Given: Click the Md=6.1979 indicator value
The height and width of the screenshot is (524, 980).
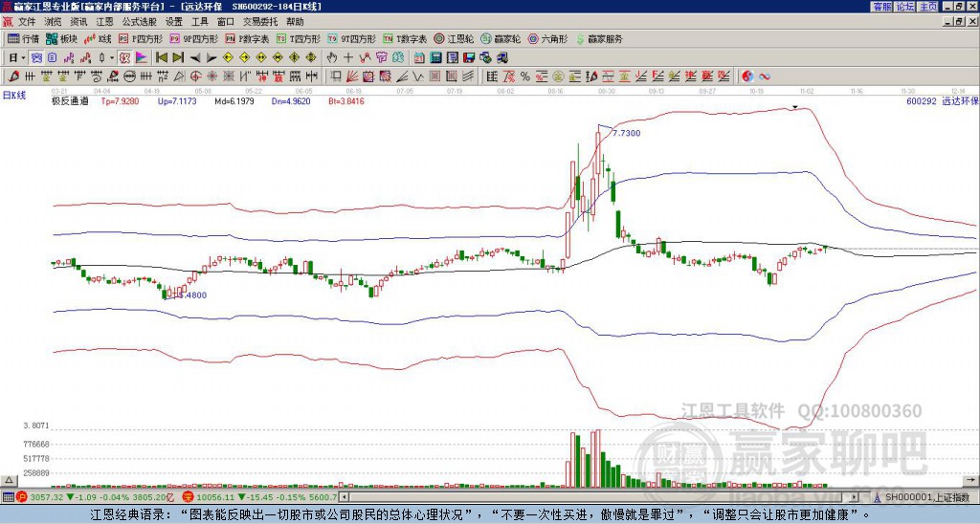Looking at the screenshot, I should click(x=234, y=100).
